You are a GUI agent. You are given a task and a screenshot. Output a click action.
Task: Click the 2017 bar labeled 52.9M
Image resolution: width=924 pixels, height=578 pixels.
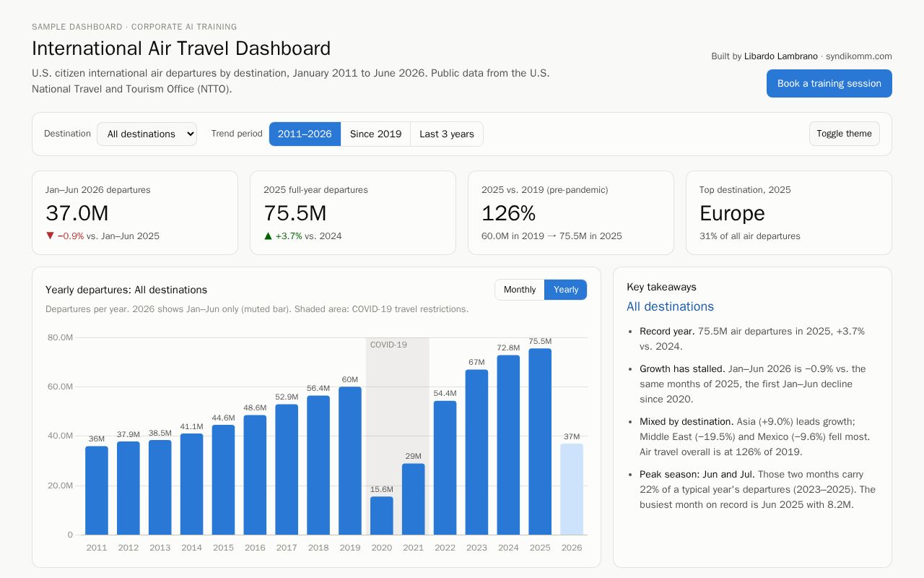pos(287,470)
